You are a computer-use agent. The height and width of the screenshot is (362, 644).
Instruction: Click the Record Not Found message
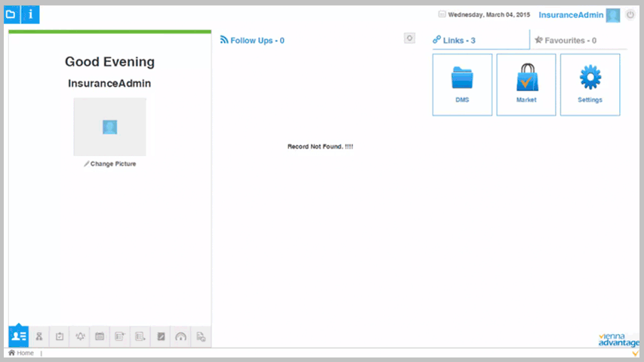[x=320, y=146]
